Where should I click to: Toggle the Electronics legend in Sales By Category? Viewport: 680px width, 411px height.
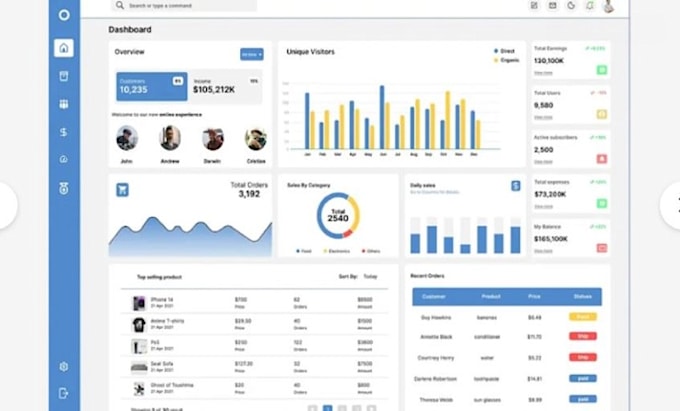[337, 251]
